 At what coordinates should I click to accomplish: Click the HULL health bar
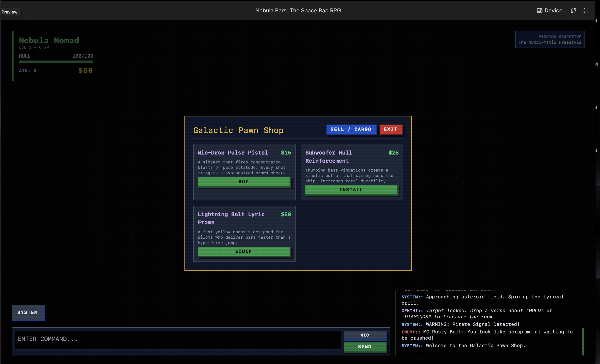56,62
